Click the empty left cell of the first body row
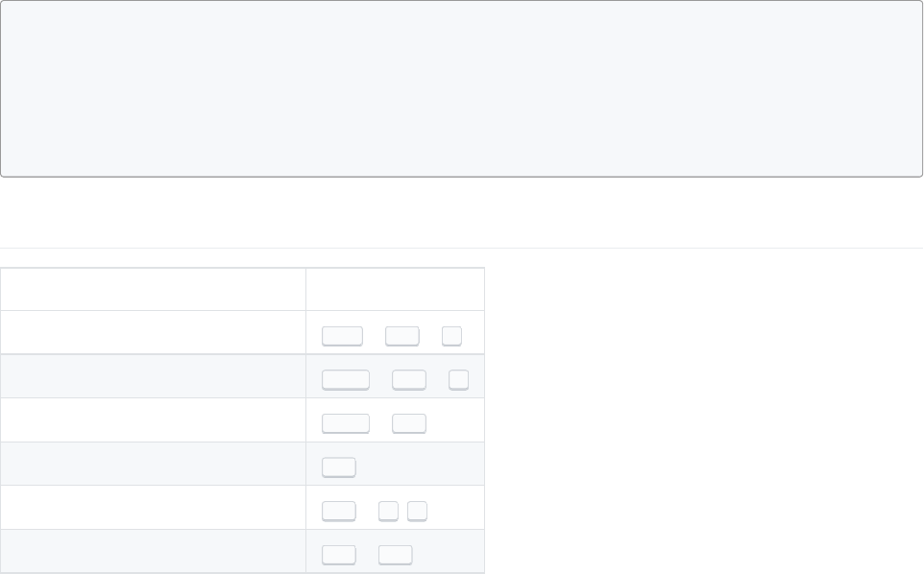The image size is (924, 574). point(154,332)
